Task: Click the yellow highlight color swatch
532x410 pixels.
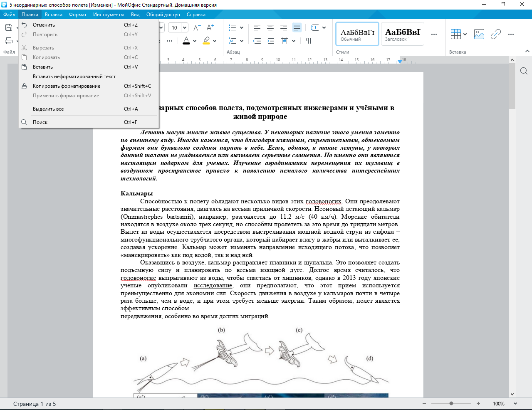Action: point(206,41)
